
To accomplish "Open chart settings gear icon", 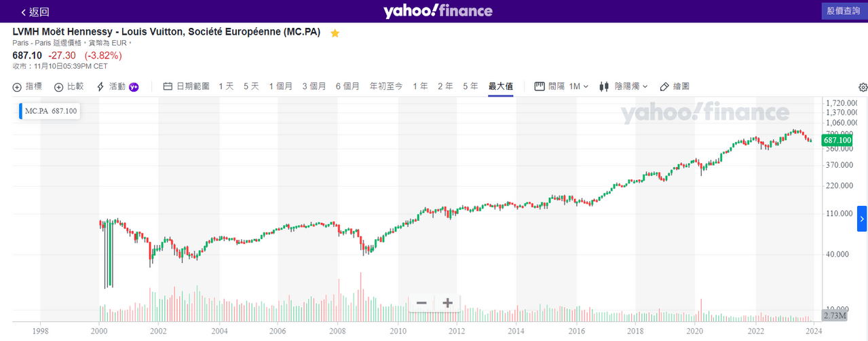I will tap(863, 87).
